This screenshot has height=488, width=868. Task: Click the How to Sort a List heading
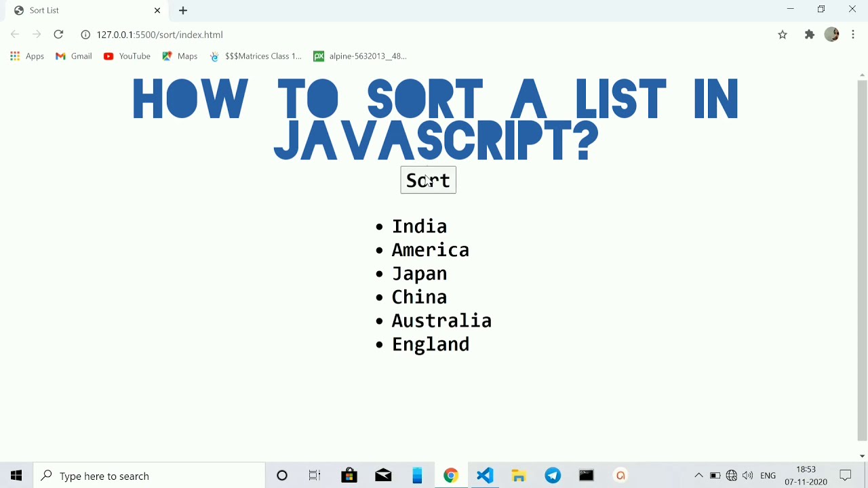point(435,120)
